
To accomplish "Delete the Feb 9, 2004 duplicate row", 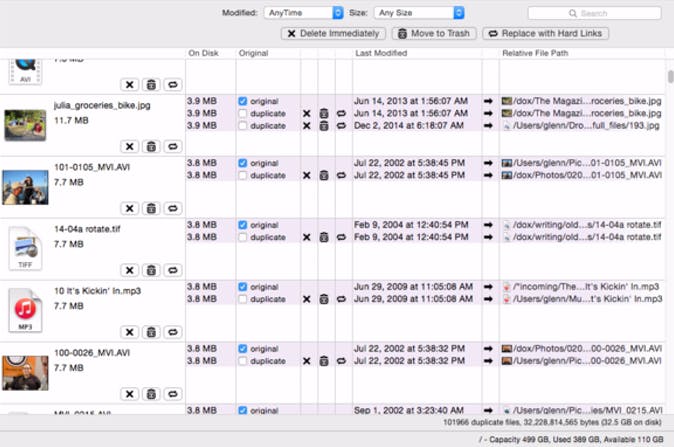I will 306,237.
